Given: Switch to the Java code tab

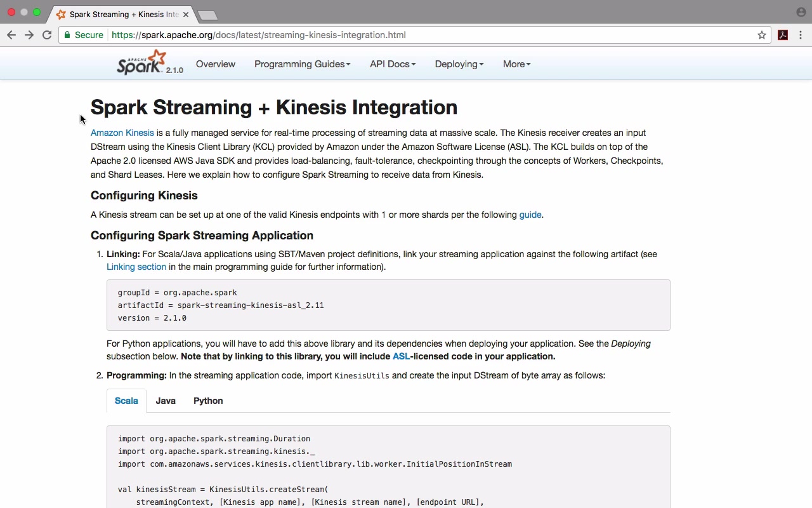Looking at the screenshot, I should pyautogui.click(x=166, y=401).
